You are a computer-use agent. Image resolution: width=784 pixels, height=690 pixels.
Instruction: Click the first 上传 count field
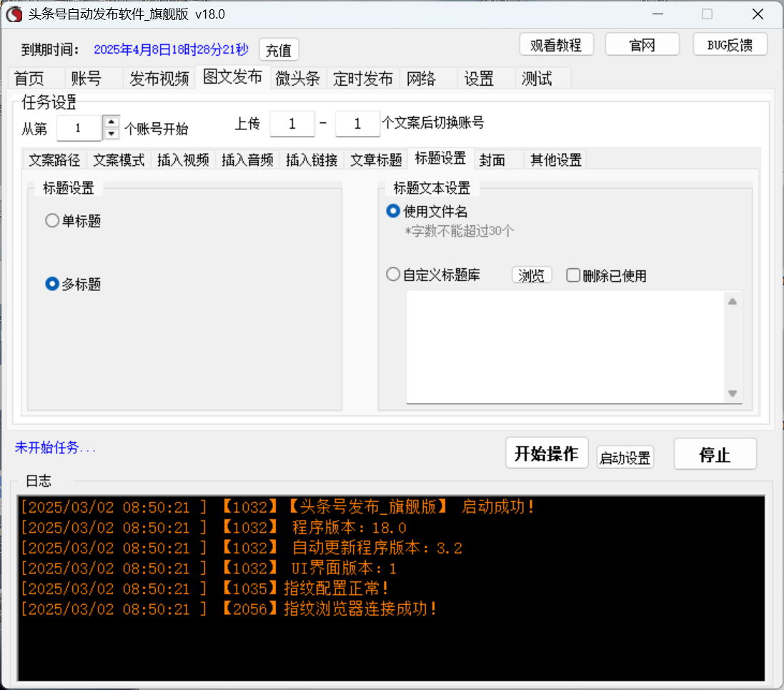tap(292, 124)
